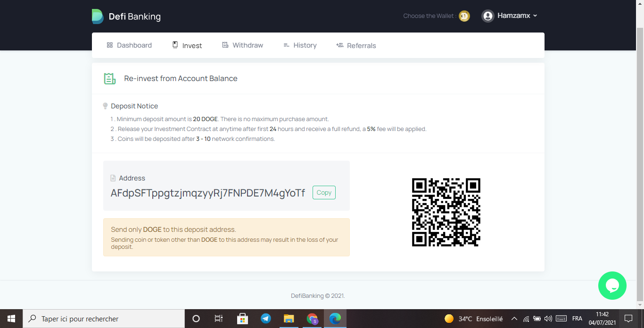The height and width of the screenshot is (328, 644).
Task: Click the Re-invest from Account Balance heading
Action: 181,79
